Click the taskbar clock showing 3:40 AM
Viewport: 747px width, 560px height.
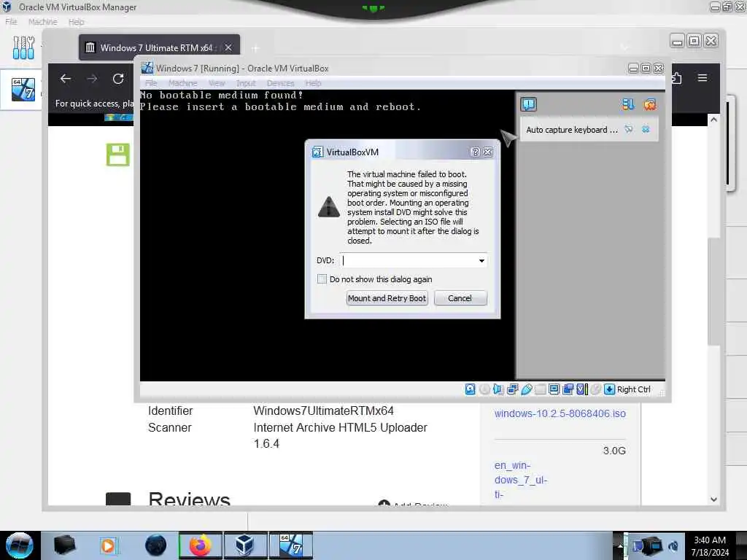710,546
